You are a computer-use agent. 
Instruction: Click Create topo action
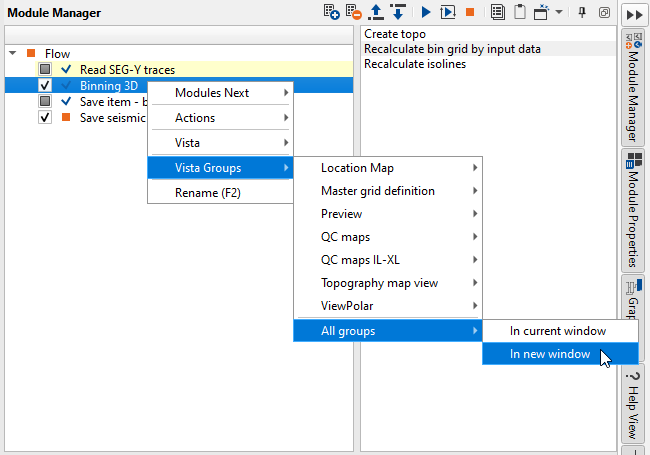[x=394, y=34]
